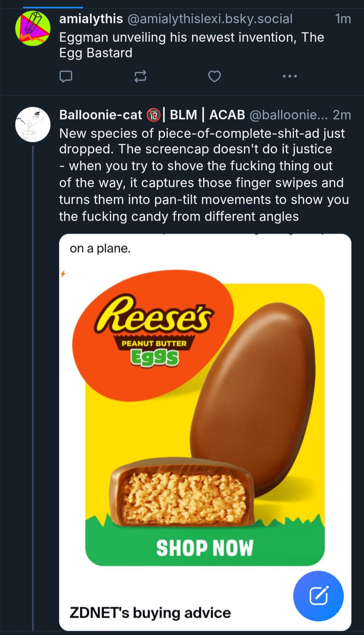Open the three-dots more options menu
364x635 pixels.
pos(290,76)
